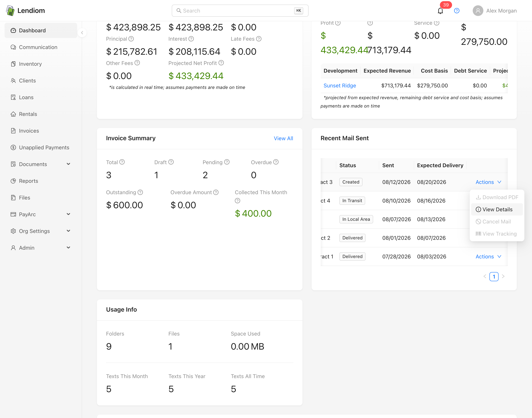
Task: Open Reports in the sidebar
Action: click(x=41, y=181)
